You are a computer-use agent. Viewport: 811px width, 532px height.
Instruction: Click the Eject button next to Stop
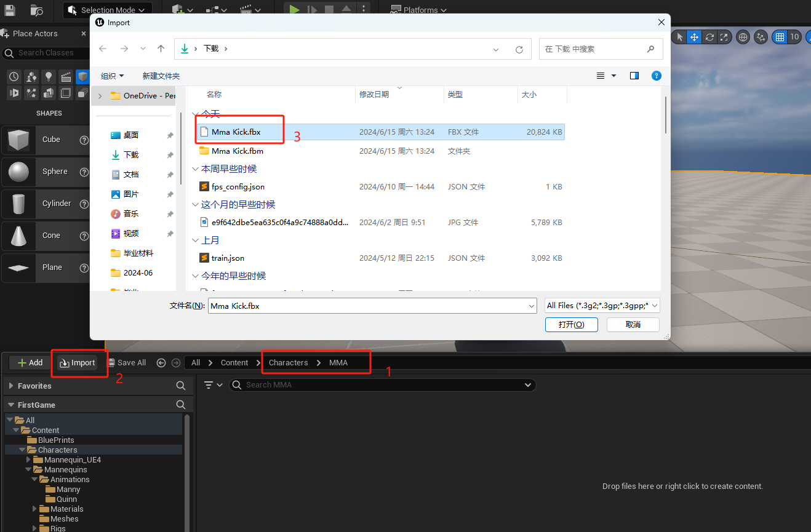click(346, 10)
